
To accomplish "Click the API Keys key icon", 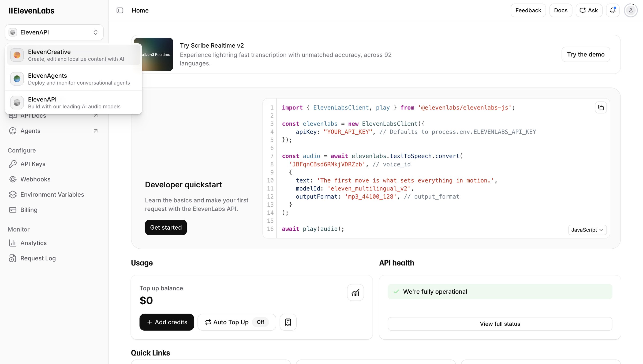I will pyautogui.click(x=13, y=164).
